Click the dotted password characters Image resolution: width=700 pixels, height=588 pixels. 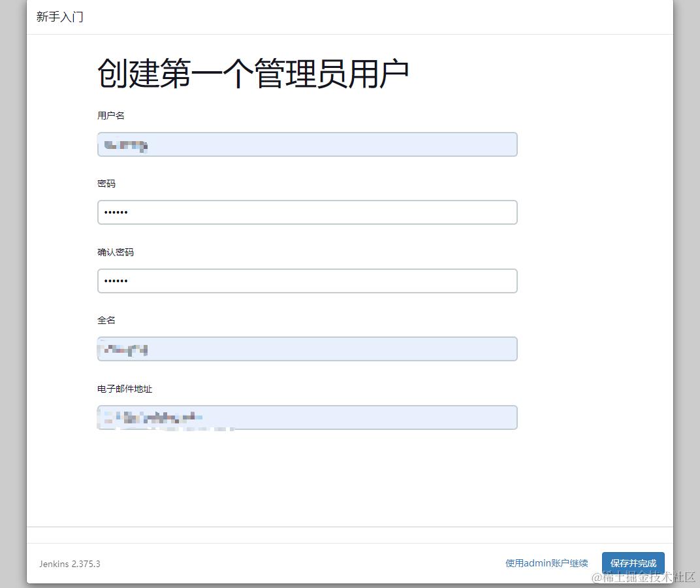pyautogui.click(x=118, y=212)
